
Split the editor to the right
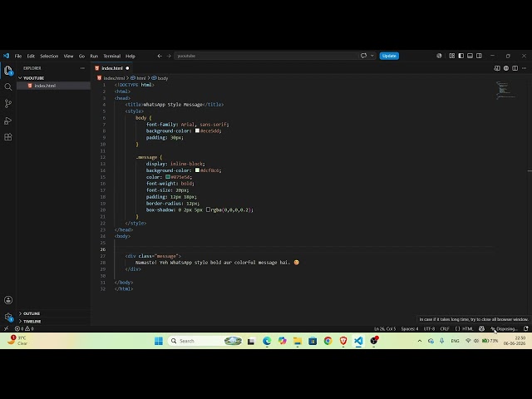click(x=515, y=68)
